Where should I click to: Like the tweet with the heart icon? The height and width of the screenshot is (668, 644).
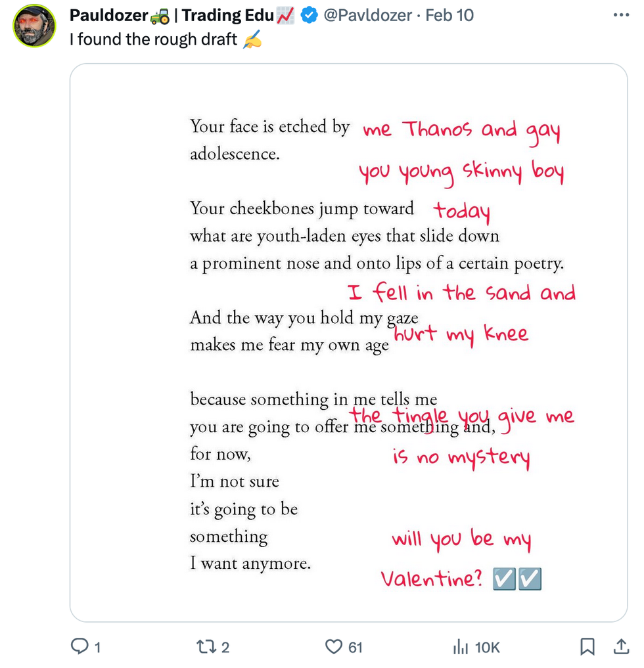(334, 647)
